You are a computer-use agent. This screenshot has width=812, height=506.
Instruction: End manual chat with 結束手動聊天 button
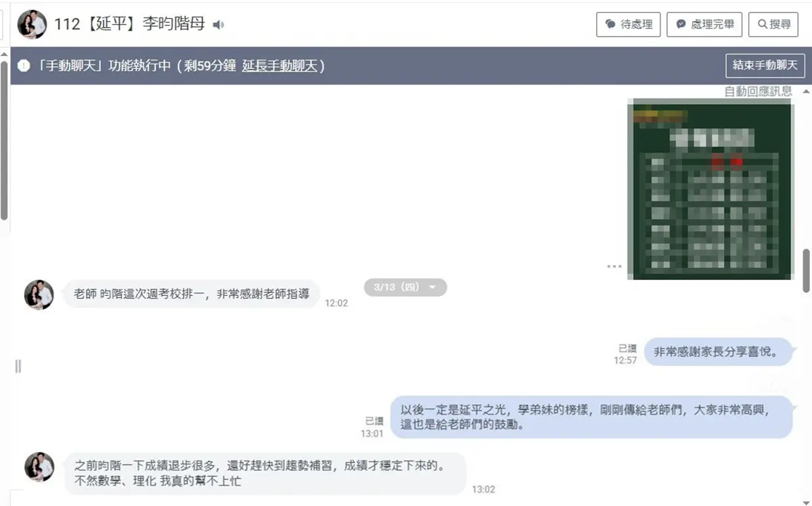pos(765,66)
